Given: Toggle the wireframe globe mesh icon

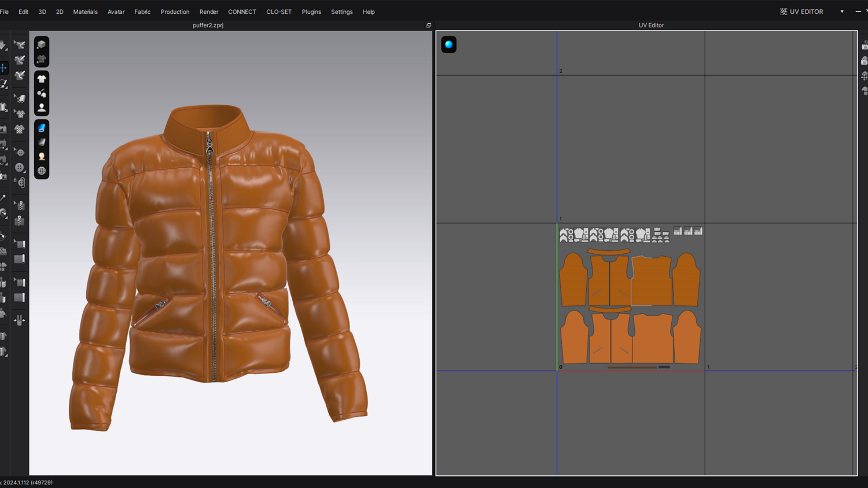Looking at the screenshot, I should pos(42,171).
